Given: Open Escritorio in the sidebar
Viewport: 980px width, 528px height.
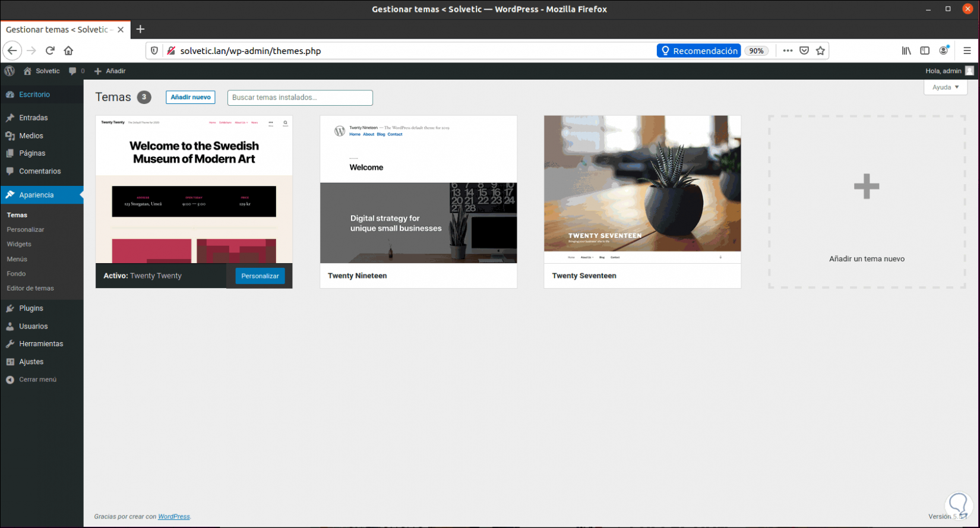Looking at the screenshot, I should pos(42,94).
